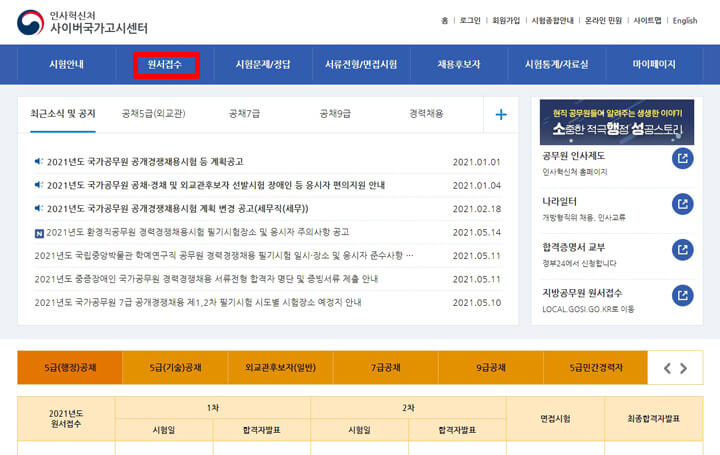
Task: Click the date 2021.05.10
Action: click(x=477, y=303)
